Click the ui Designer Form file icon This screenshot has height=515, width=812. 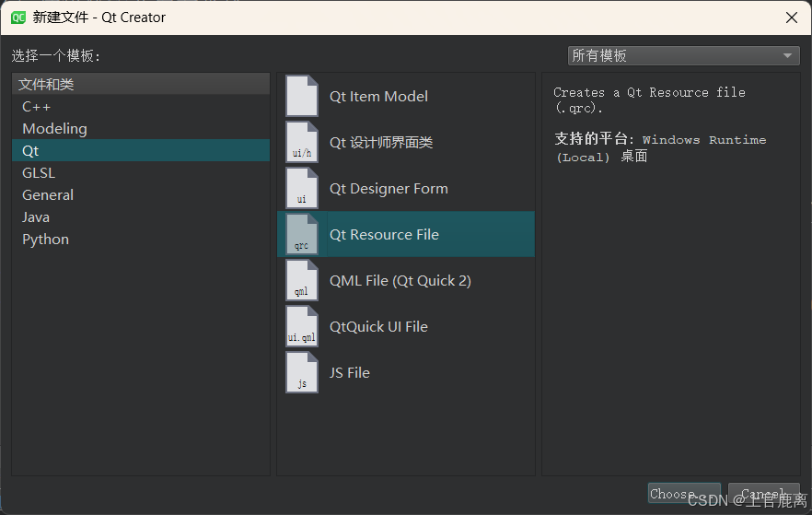pos(302,188)
